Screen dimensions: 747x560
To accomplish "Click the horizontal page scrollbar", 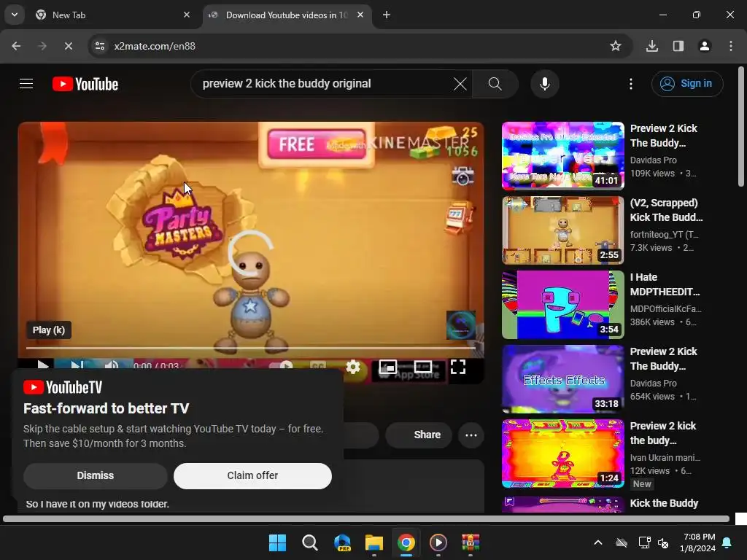I will click(x=366, y=519).
